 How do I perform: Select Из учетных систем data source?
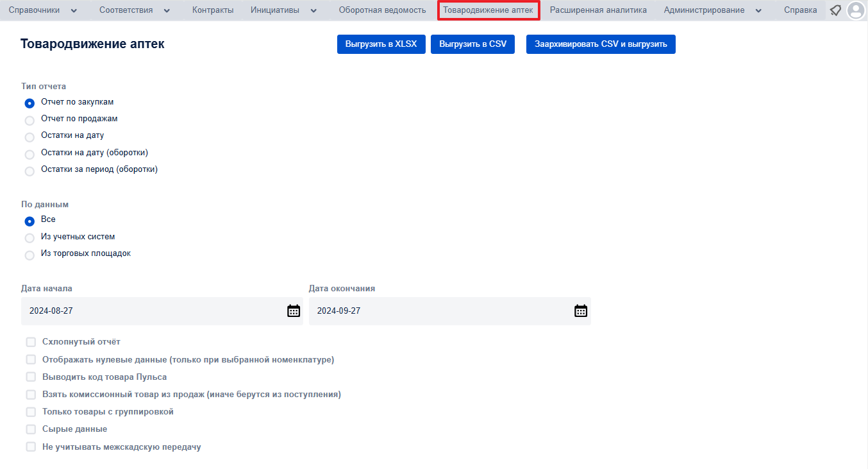(x=29, y=238)
